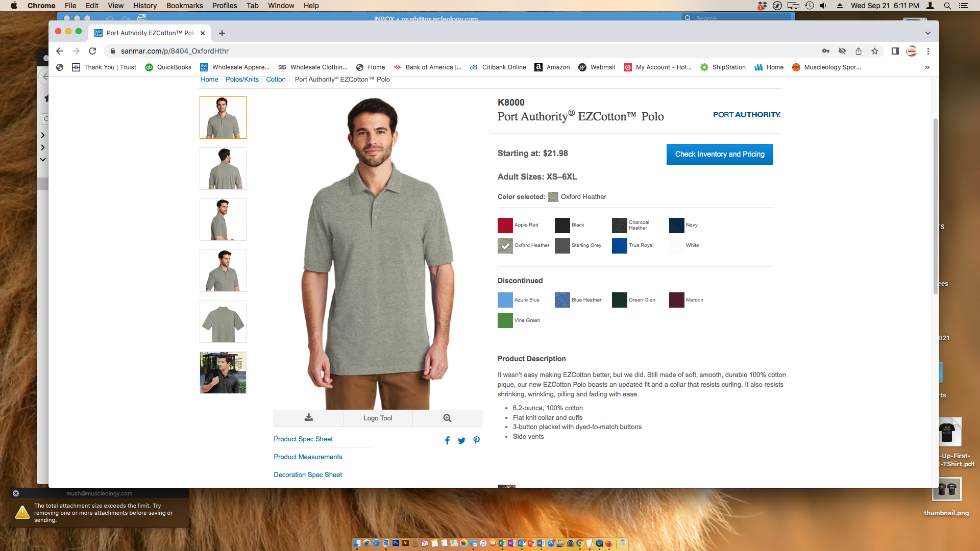Open Chrome side panel icon

pos(895,51)
